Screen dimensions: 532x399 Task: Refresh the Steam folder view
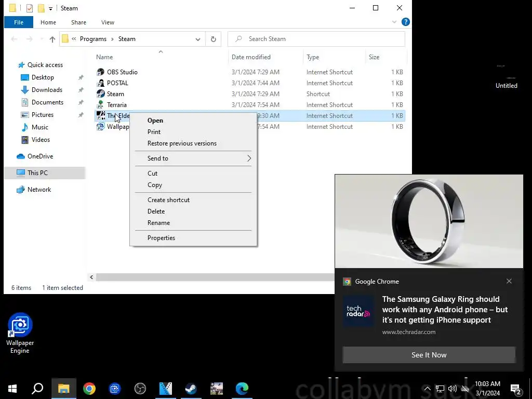click(x=214, y=39)
